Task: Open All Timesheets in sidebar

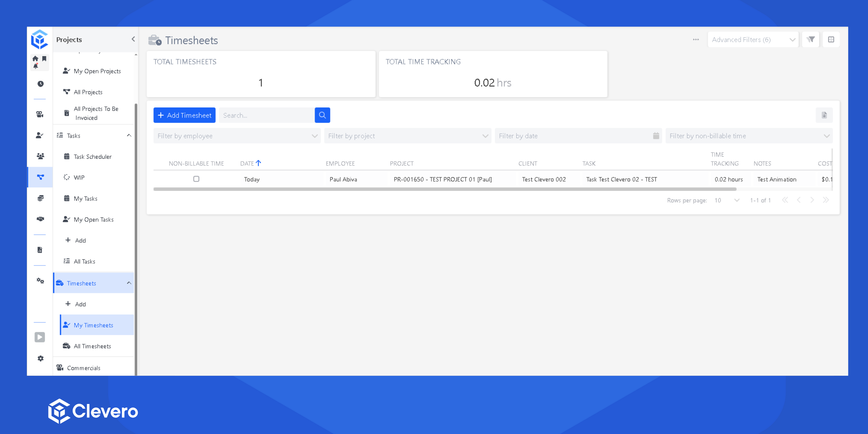Action: tap(92, 346)
